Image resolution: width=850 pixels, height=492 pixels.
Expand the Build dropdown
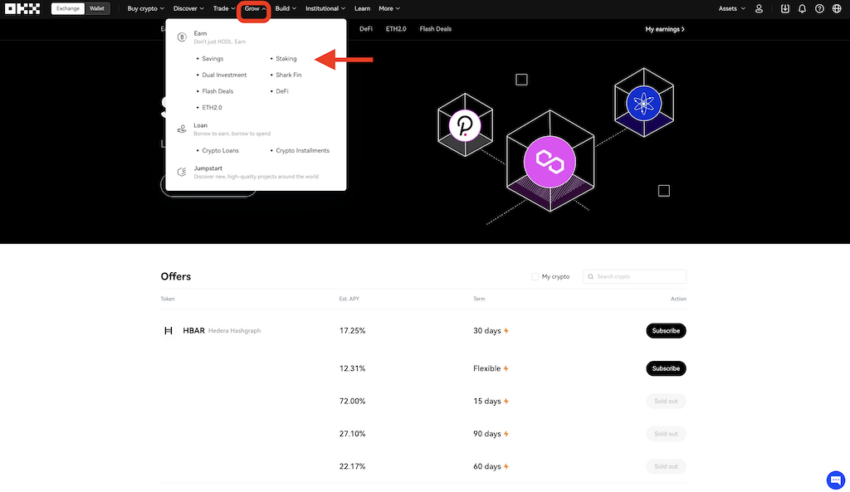pos(285,9)
